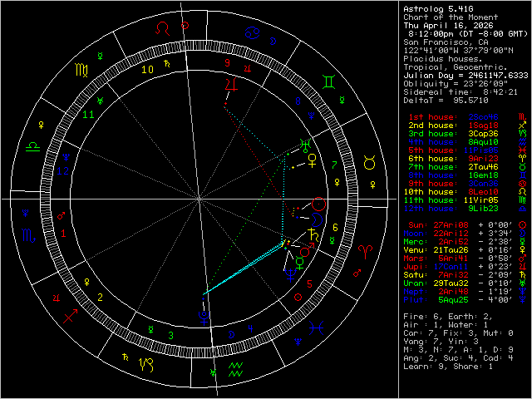Select the blue Scorpio sign on the zodiac ring
532x399 pixels.
[x=28, y=236]
